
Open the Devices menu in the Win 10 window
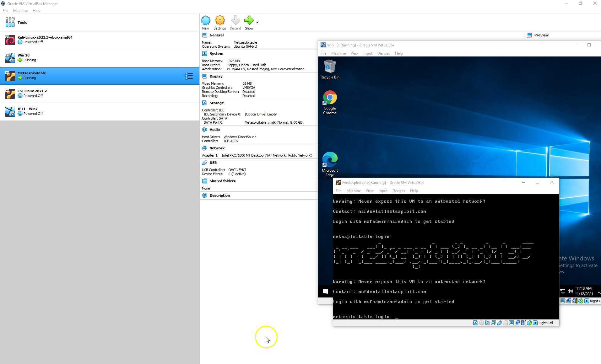[x=383, y=53]
